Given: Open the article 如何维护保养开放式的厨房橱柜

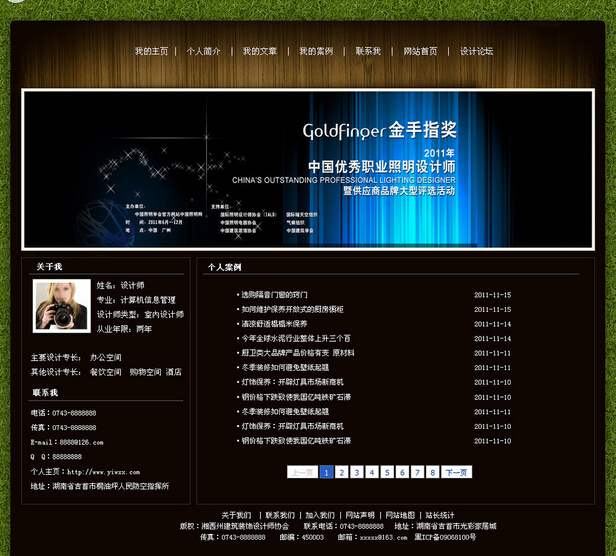Looking at the screenshot, I should point(290,310).
